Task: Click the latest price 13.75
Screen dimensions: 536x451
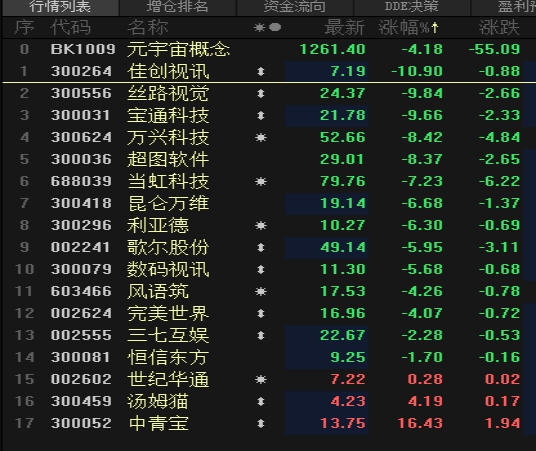Action: coord(343,423)
